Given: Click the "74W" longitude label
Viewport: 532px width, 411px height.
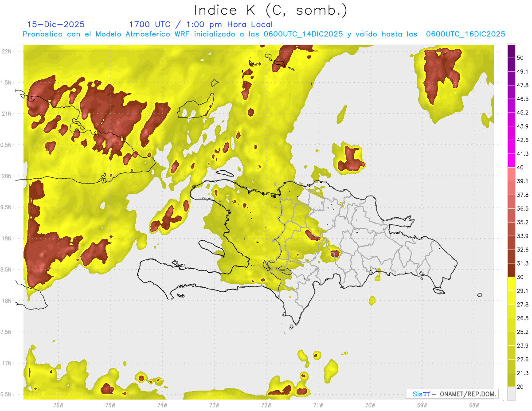Looking at the screenshot, I should 162,405.
